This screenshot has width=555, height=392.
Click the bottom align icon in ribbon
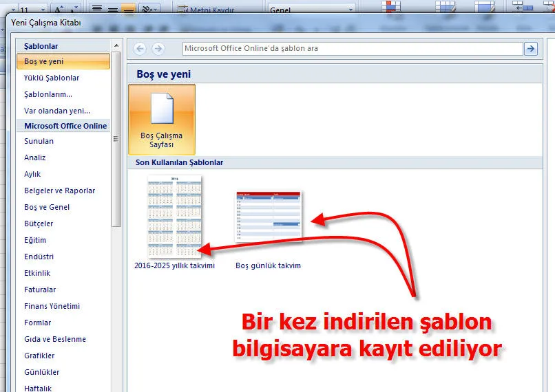click(x=128, y=10)
